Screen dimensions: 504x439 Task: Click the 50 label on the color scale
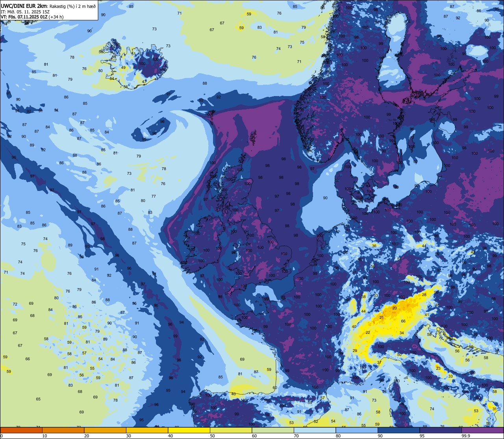tap(213, 436)
